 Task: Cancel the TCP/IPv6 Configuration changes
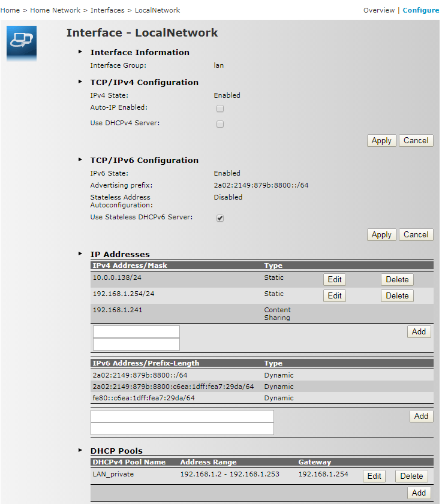pyautogui.click(x=416, y=235)
